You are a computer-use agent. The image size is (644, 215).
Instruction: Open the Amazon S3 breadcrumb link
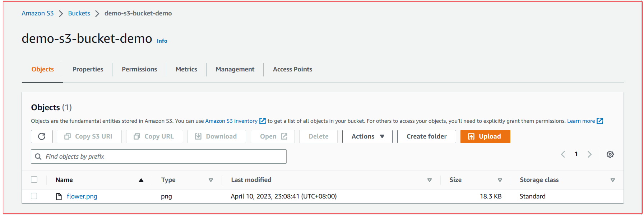pos(37,13)
